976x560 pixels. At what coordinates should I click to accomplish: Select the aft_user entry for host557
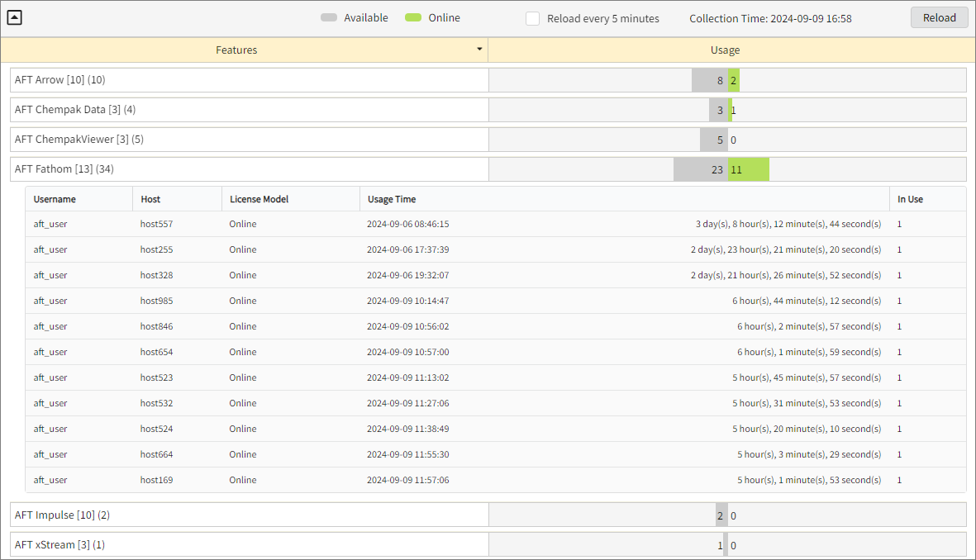[x=50, y=224]
